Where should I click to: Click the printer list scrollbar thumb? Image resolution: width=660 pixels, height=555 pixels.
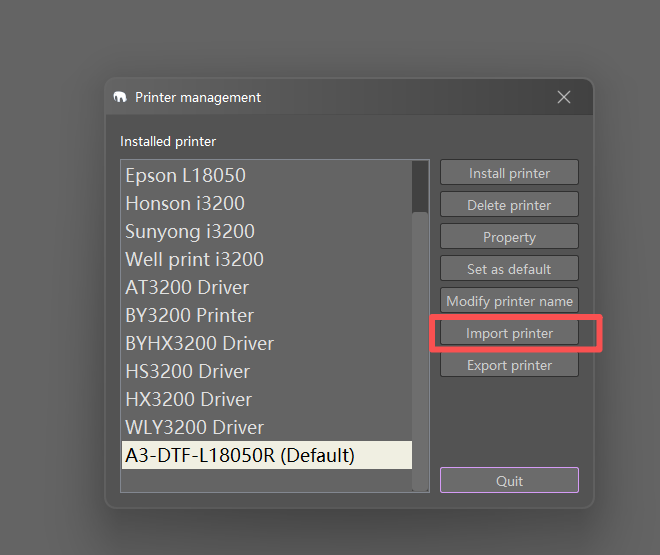coord(420,351)
